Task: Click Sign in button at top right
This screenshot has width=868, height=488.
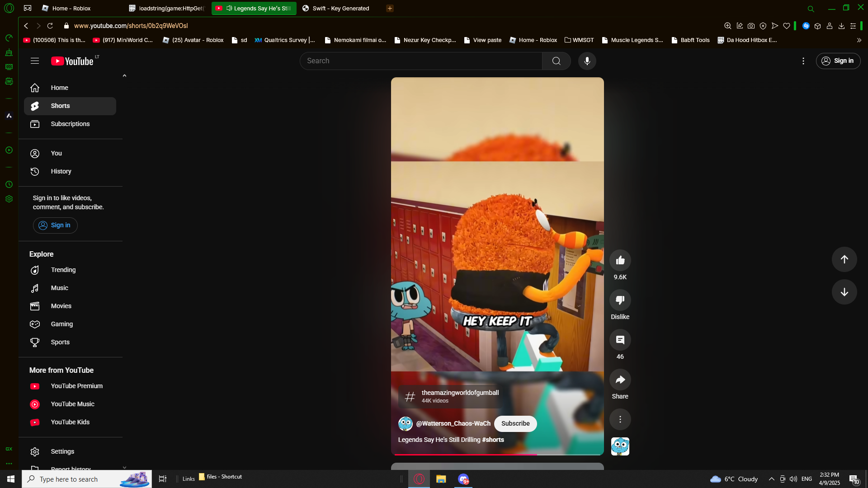Action: pyautogui.click(x=838, y=61)
